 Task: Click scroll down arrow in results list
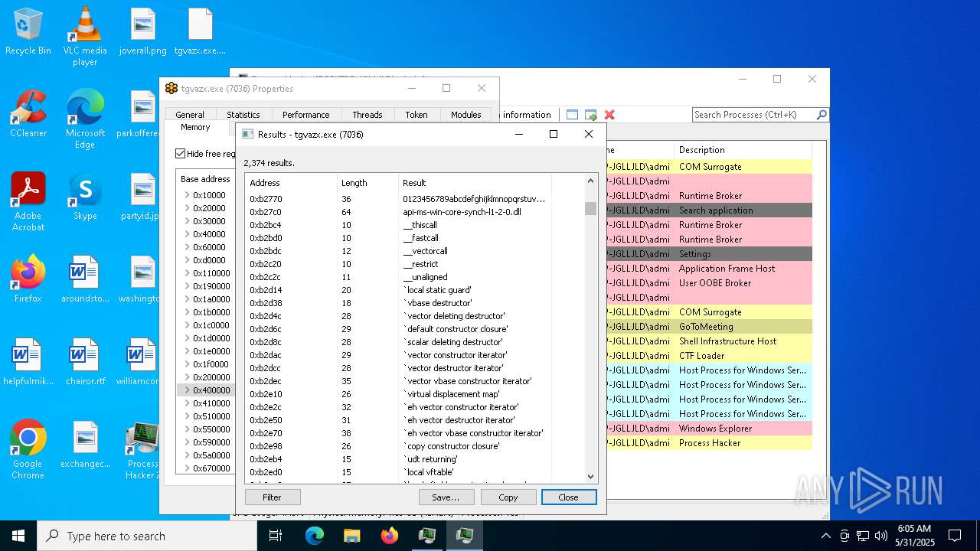[590, 476]
